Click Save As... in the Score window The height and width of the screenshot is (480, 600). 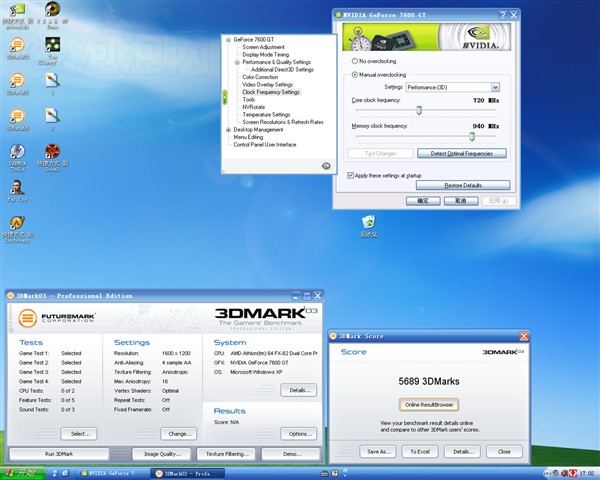click(x=378, y=452)
